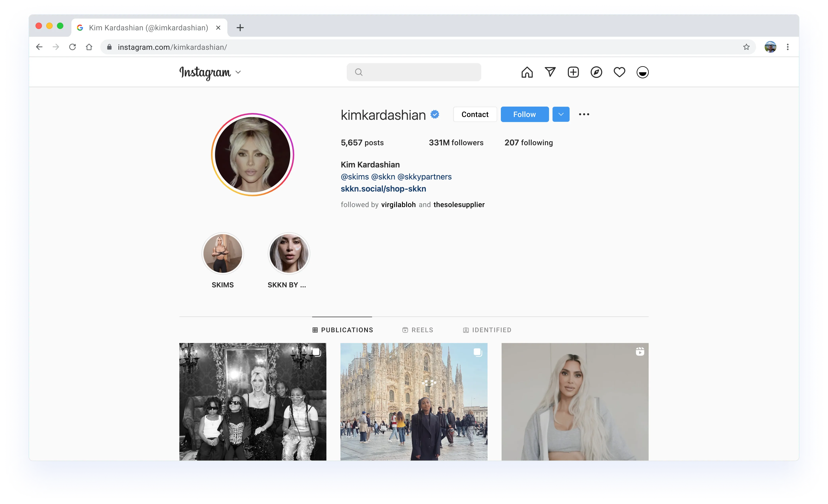Image resolution: width=828 pixels, height=504 pixels.
Task: Expand the Instagram logo dropdown chevron
Action: coord(238,72)
